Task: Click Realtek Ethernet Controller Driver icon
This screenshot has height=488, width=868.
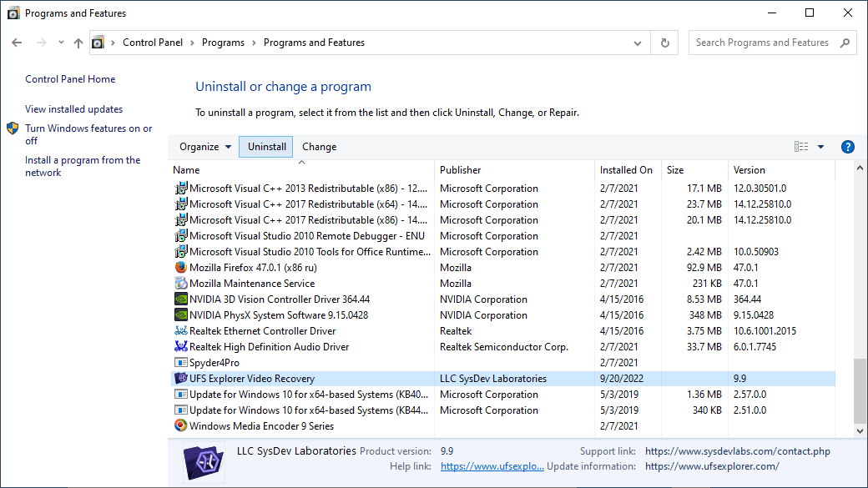Action: [x=180, y=331]
